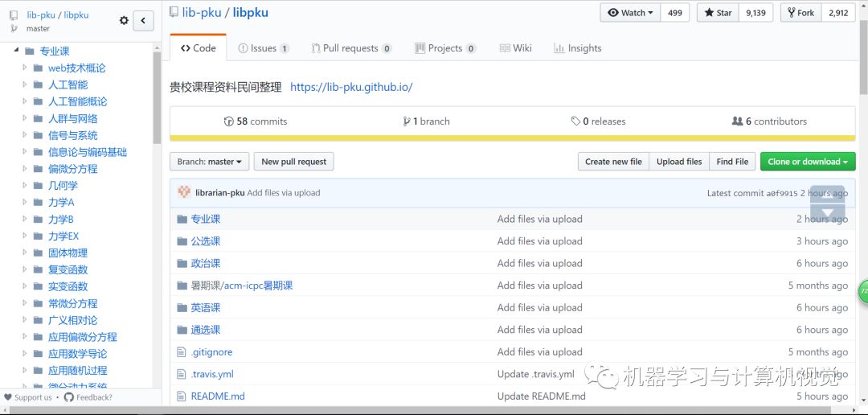Expand the 人工智能 folder arrow
The height and width of the screenshot is (415, 868).
pos(24,84)
